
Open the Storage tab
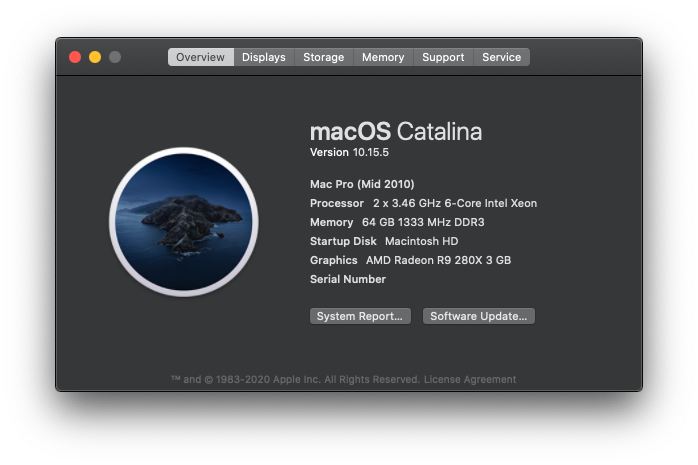pos(324,57)
